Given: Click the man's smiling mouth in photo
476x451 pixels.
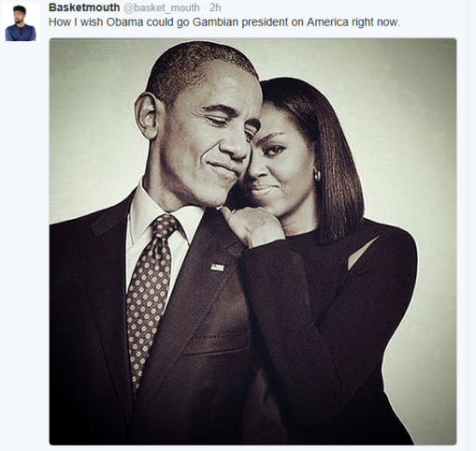Looking at the screenshot, I should tap(222, 167).
